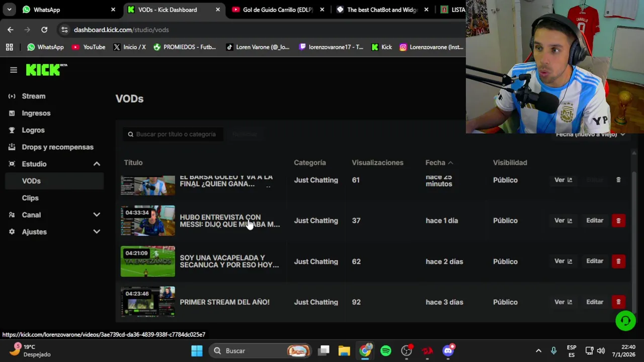Sort by the Fecha column header

(x=439, y=162)
